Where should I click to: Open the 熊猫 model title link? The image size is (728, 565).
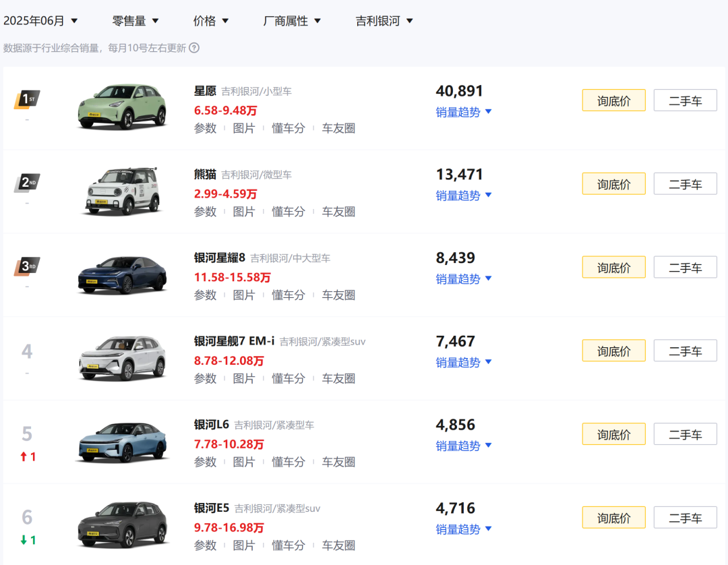pos(205,175)
